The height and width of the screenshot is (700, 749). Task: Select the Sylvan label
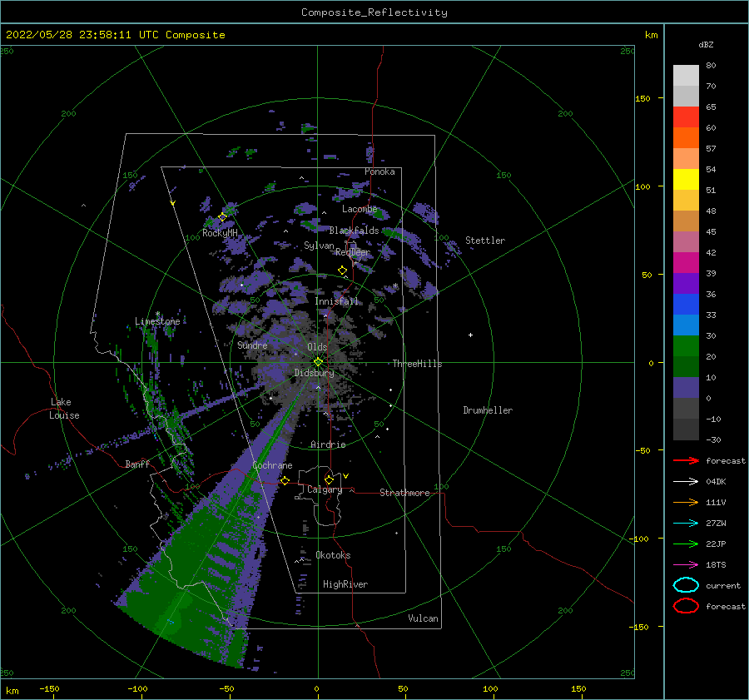coord(319,246)
